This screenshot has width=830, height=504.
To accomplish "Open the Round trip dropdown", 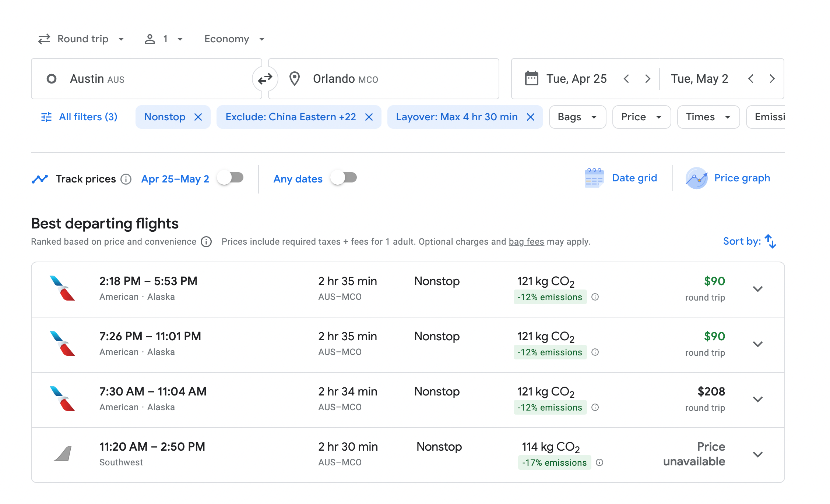I will pyautogui.click(x=82, y=39).
